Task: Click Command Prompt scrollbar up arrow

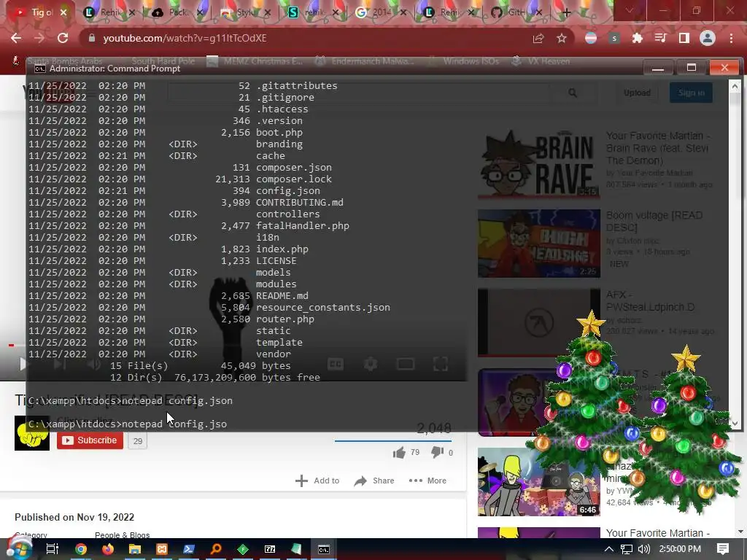Action: click(735, 86)
